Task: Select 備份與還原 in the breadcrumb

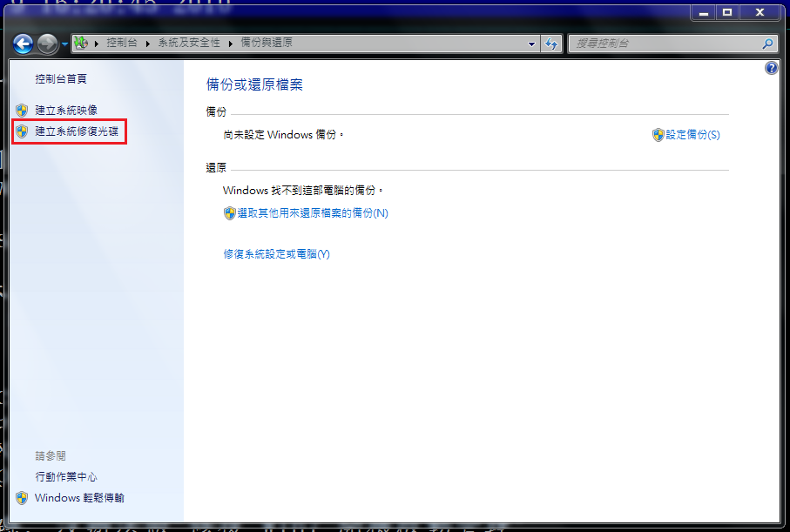Action: 267,43
